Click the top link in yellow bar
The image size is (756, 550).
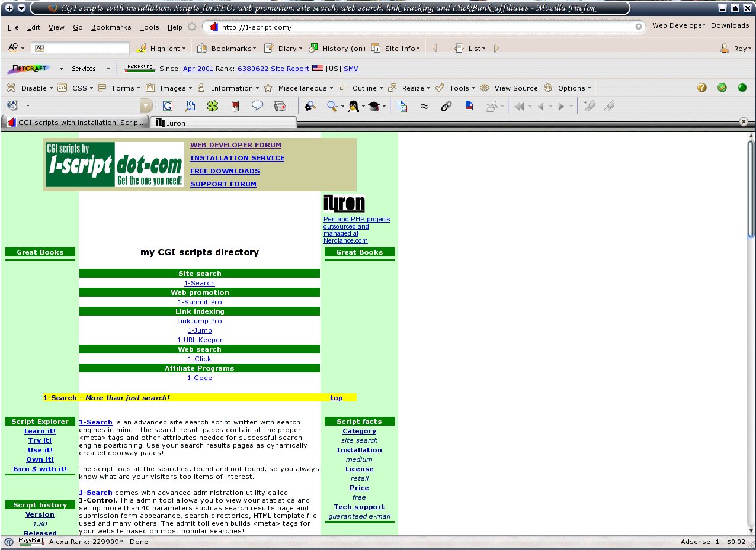[x=336, y=398]
